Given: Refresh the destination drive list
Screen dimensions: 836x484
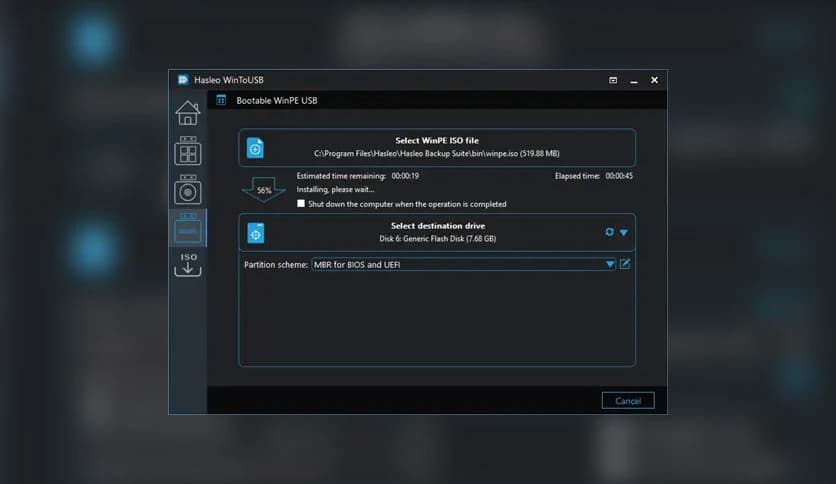Looking at the screenshot, I should [x=609, y=232].
